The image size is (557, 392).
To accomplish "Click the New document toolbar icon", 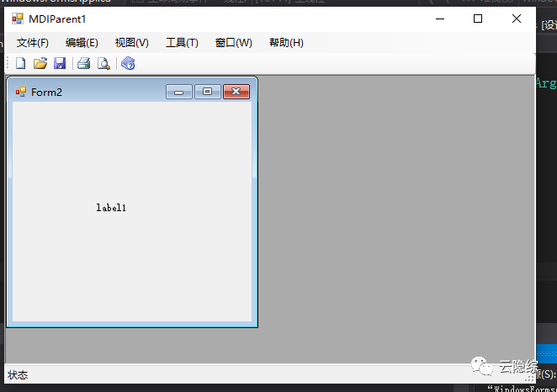I will 20,64.
